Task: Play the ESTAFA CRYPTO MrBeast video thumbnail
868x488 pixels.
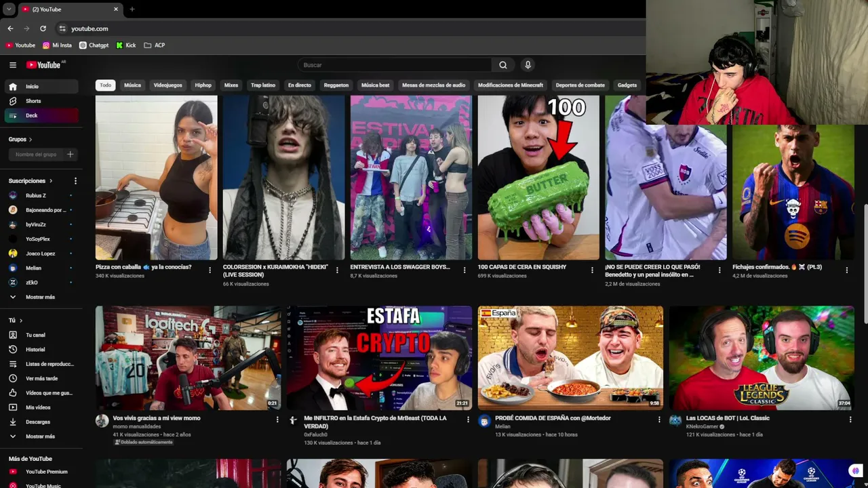Action: 379,358
